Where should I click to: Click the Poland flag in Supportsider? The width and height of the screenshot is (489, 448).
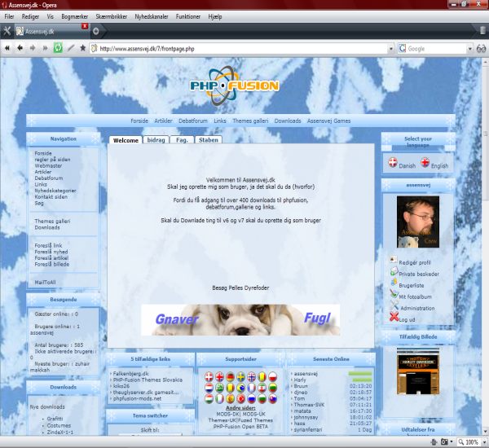tap(272, 377)
